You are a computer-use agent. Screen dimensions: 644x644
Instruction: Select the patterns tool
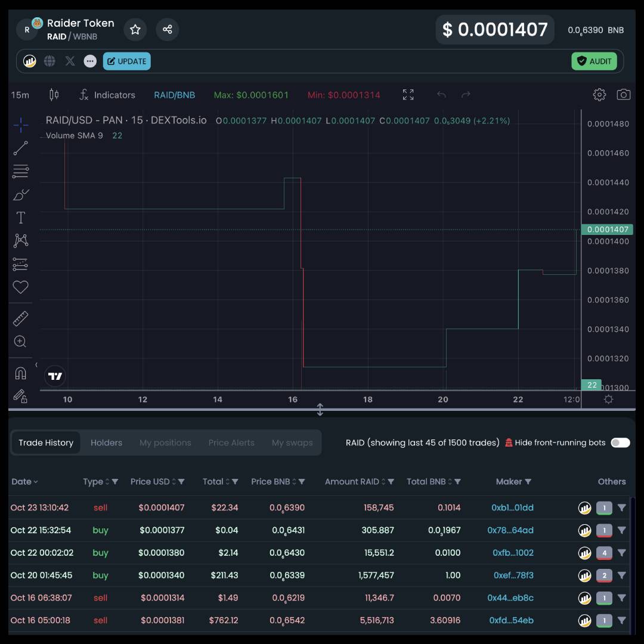point(20,241)
